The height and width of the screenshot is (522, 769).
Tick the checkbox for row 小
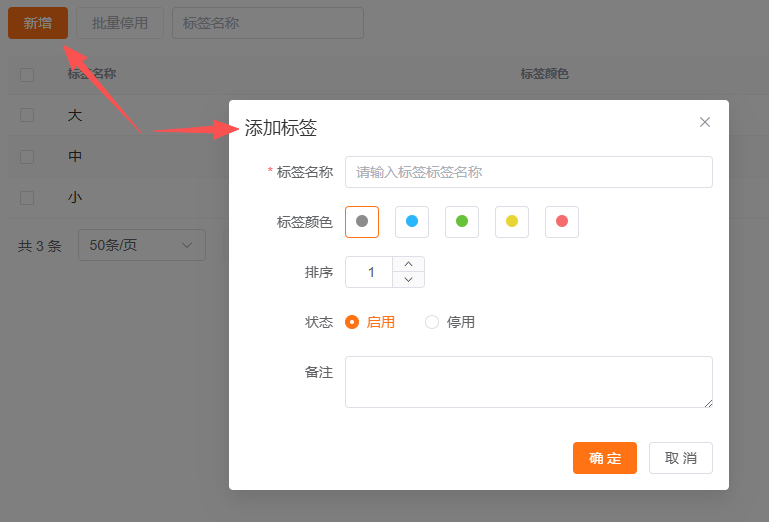27,198
